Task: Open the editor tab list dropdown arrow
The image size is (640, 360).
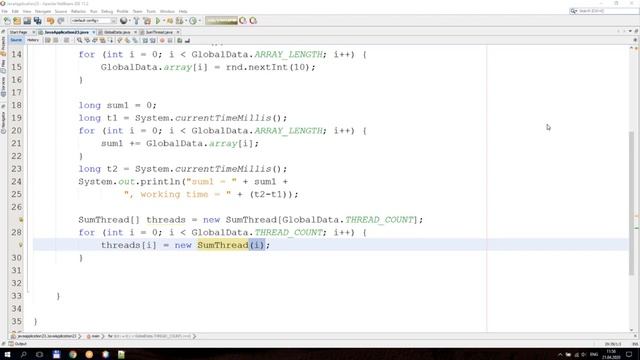Action: click(x=630, y=31)
